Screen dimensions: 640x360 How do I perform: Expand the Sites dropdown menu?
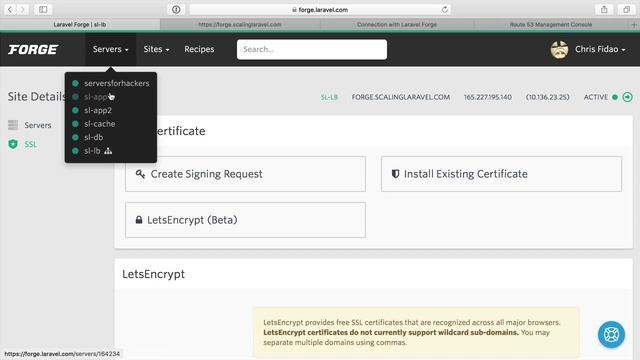tap(156, 49)
